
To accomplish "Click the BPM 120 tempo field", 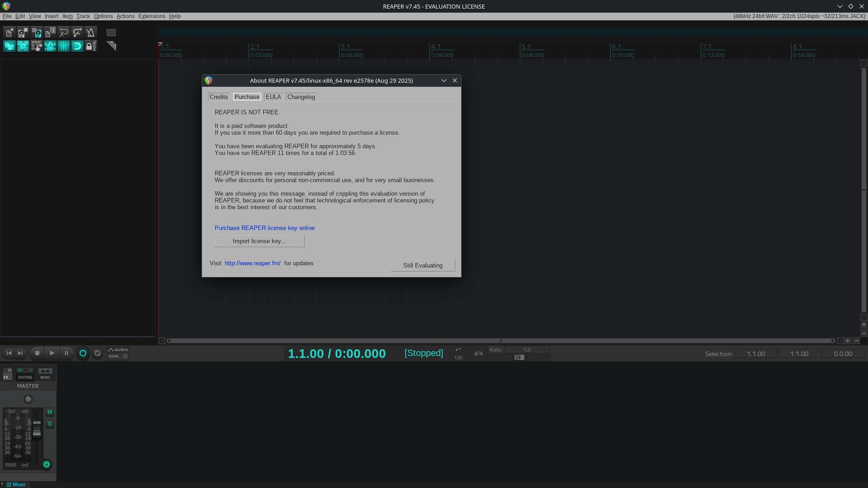I will coord(458,357).
